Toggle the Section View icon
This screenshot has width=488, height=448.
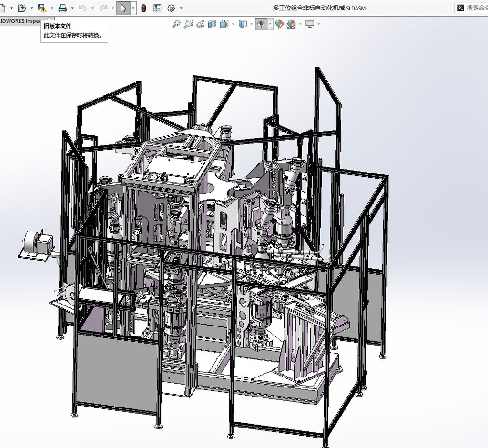coord(212,24)
